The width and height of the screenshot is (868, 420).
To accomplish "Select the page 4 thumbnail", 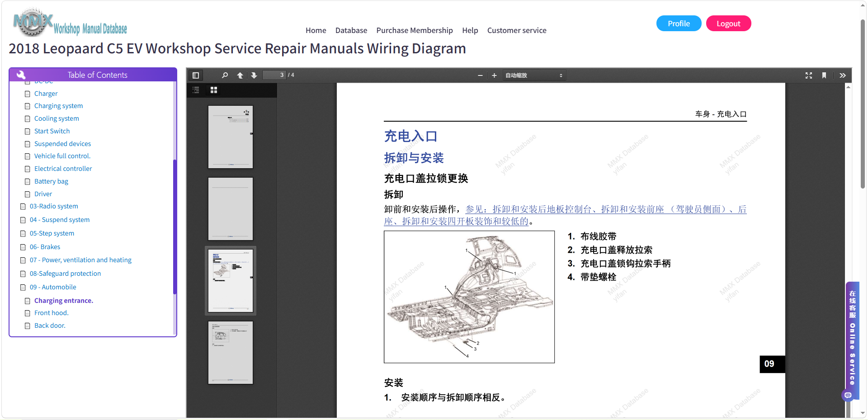I will click(231, 353).
